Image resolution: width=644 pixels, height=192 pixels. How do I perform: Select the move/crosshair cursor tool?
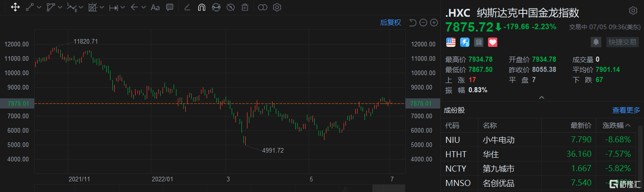pos(14,7)
